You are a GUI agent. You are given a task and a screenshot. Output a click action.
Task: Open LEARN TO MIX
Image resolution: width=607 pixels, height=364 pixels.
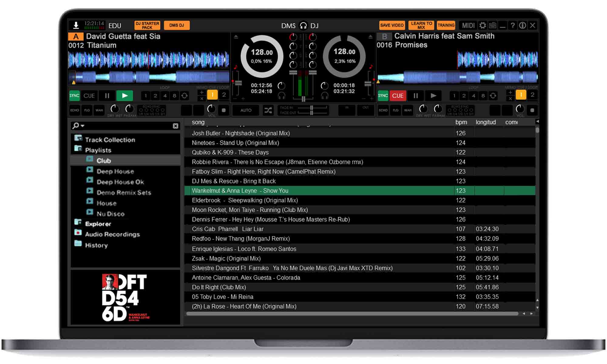pyautogui.click(x=421, y=25)
